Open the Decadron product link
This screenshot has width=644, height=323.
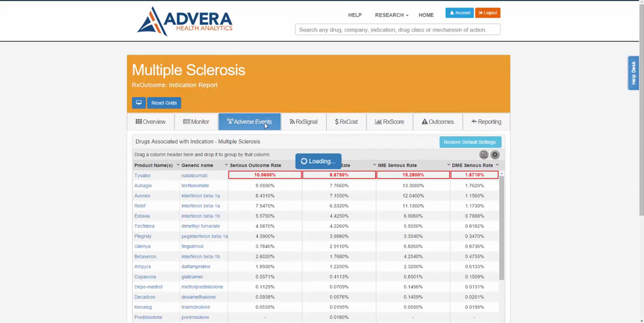tap(145, 297)
